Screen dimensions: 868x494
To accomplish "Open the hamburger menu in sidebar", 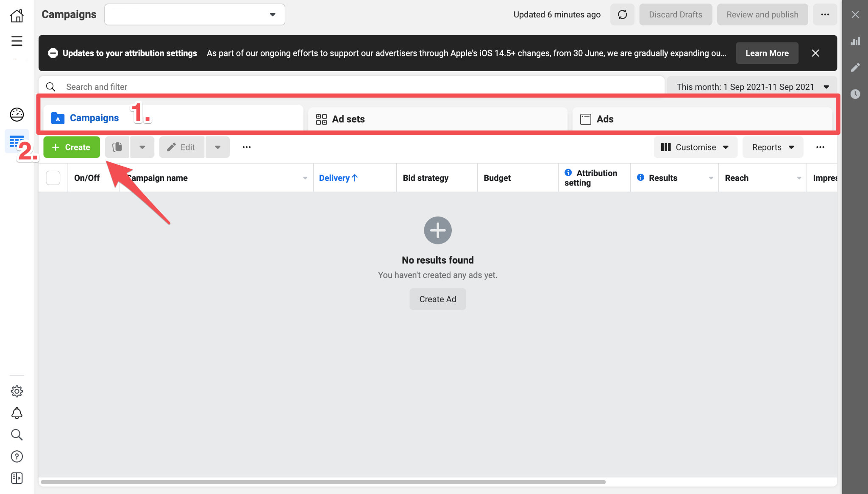I will (x=17, y=41).
